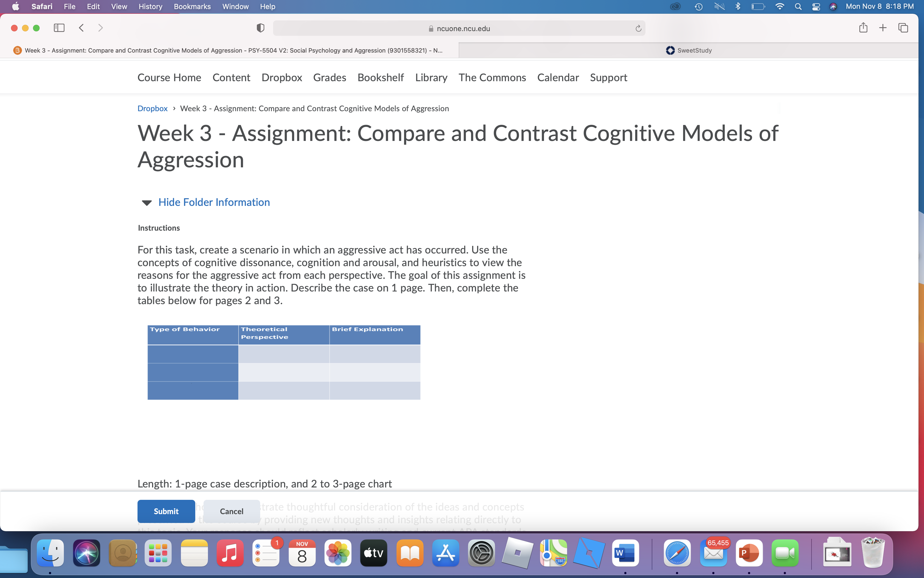The image size is (924, 578).
Task: Open the File menu
Action: pos(70,7)
